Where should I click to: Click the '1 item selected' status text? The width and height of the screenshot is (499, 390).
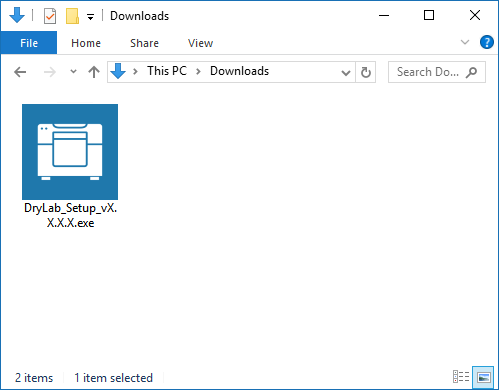[x=113, y=378]
